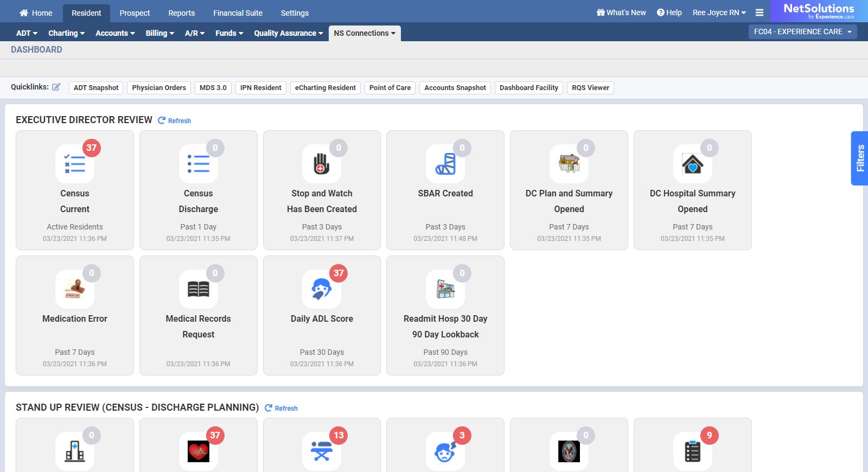This screenshot has height=472, width=868.
Task: Click the 13 badge on stretcher card
Action: tap(339, 435)
